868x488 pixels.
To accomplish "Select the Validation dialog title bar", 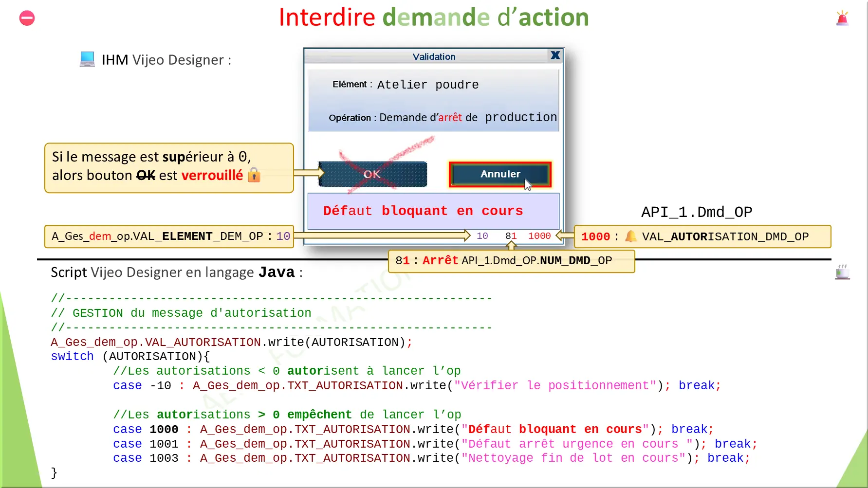I will pos(433,56).
